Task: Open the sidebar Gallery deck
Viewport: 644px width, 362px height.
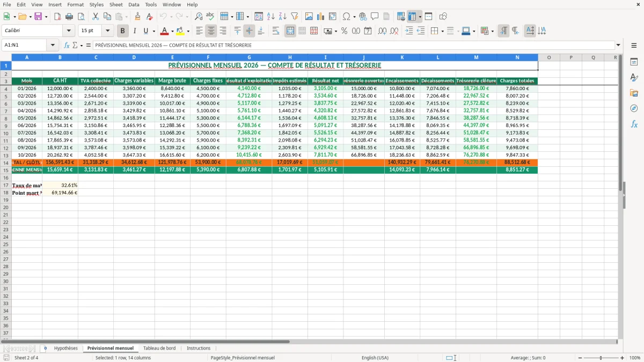Action: (634, 93)
